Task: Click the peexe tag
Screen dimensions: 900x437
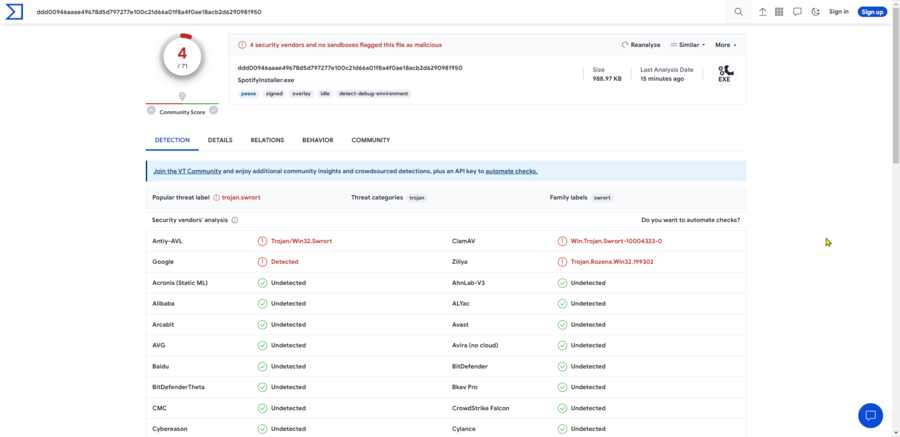Action: [249, 93]
